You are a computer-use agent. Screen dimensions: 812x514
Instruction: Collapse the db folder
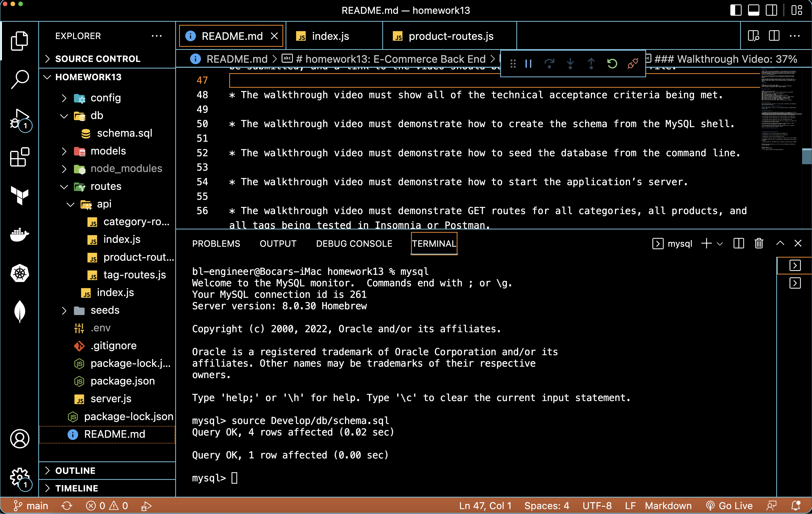pos(64,116)
